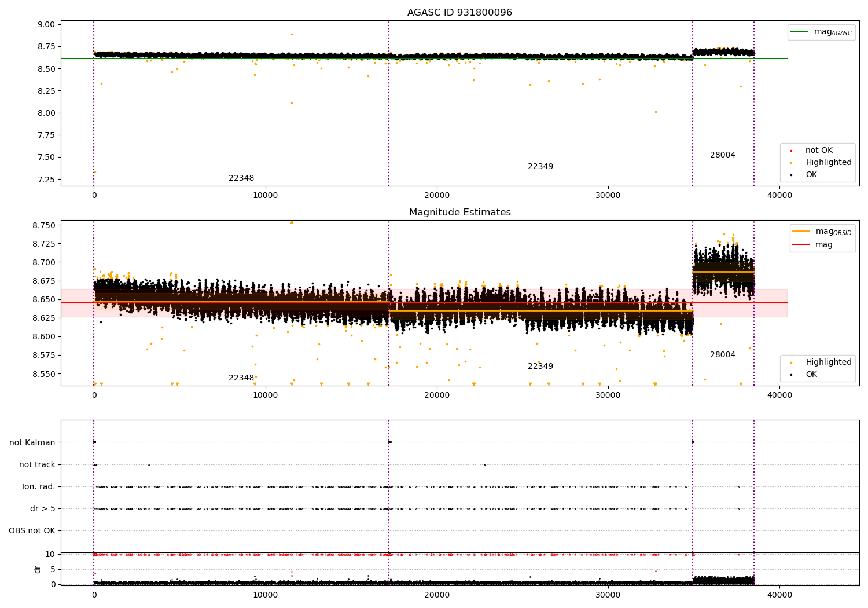Click the orange outlier point near 8.88 magnitude
The image size is (868, 608).
(x=292, y=34)
